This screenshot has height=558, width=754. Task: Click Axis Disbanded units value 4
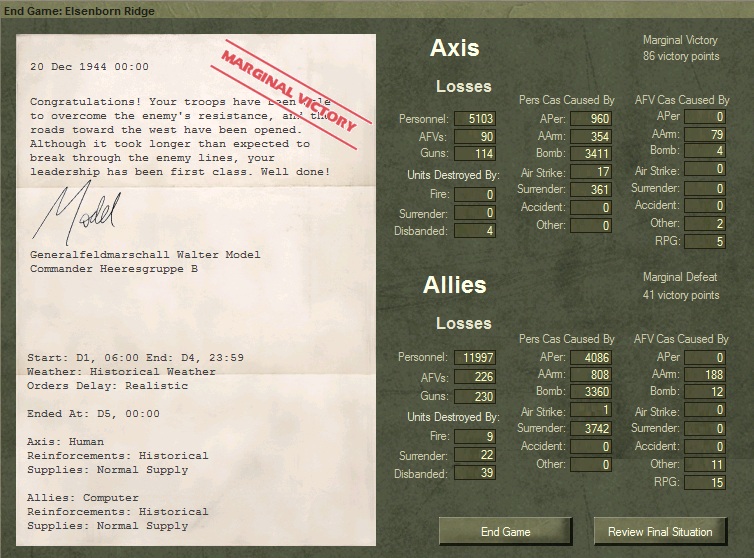[x=475, y=231]
